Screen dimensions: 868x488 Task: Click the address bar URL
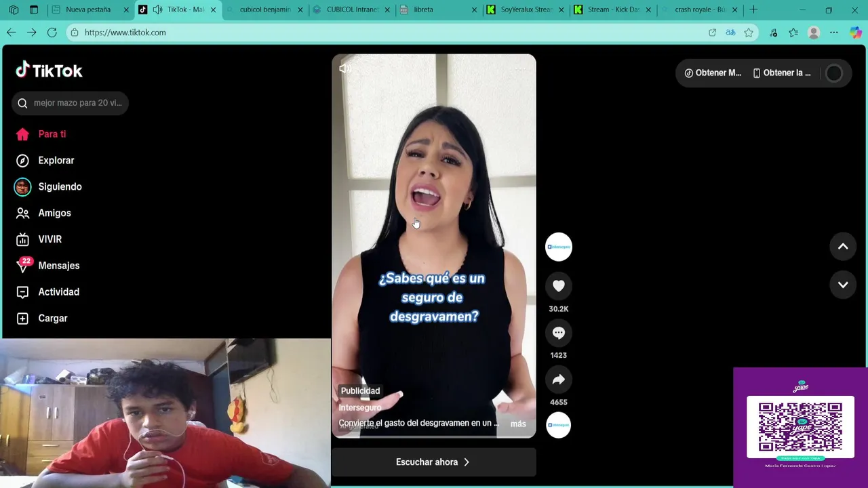[125, 33]
